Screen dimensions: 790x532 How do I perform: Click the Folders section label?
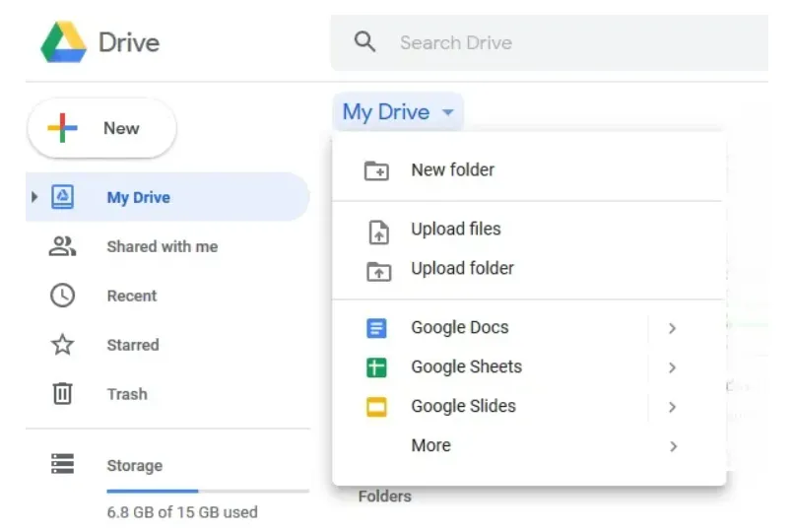pyautogui.click(x=385, y=497)
